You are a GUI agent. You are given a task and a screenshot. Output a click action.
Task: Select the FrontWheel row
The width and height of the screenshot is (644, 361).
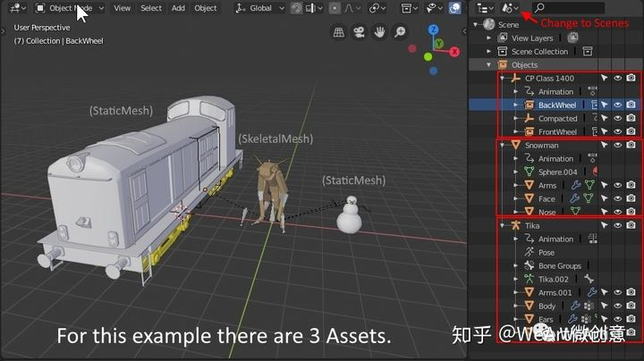click(x=557, y=131)
